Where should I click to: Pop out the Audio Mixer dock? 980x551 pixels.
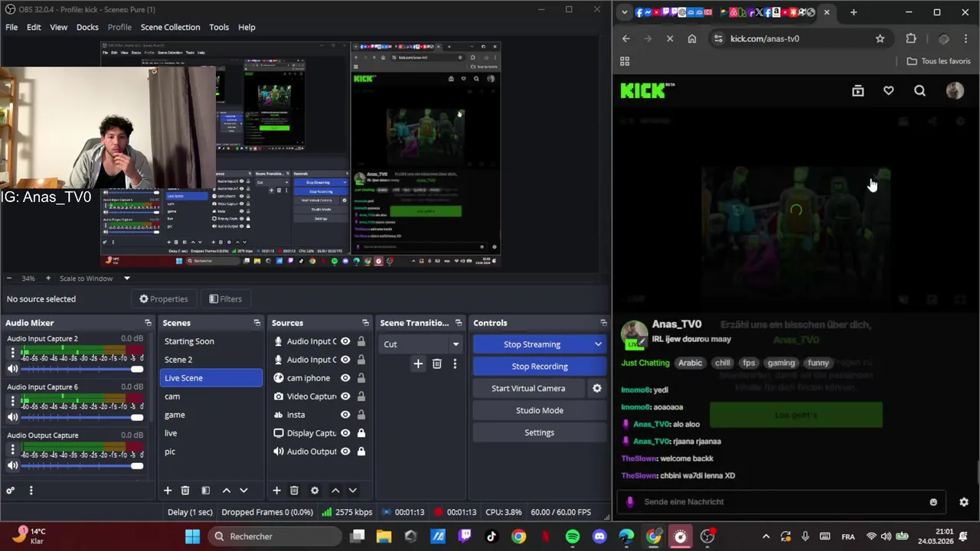point(148,323)
